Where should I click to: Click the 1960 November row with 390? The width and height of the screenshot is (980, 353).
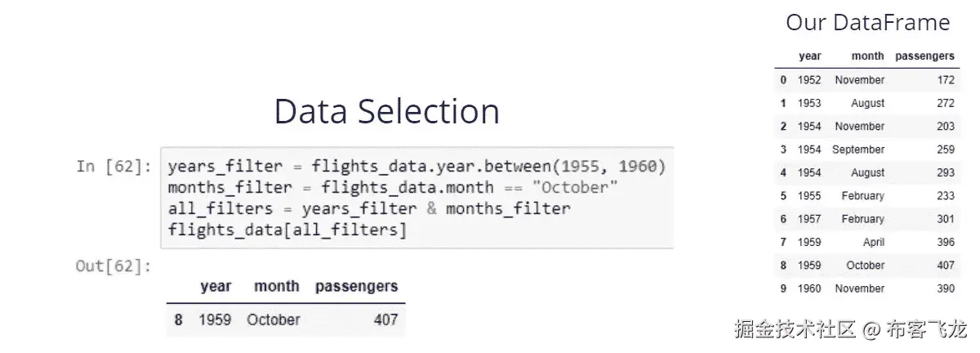pos(866,288)
